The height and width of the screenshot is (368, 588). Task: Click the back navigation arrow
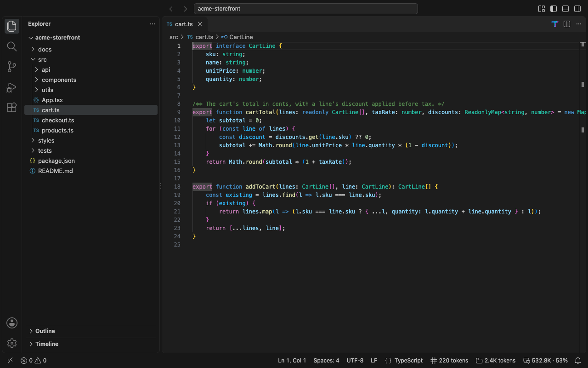tap(172, 9)
